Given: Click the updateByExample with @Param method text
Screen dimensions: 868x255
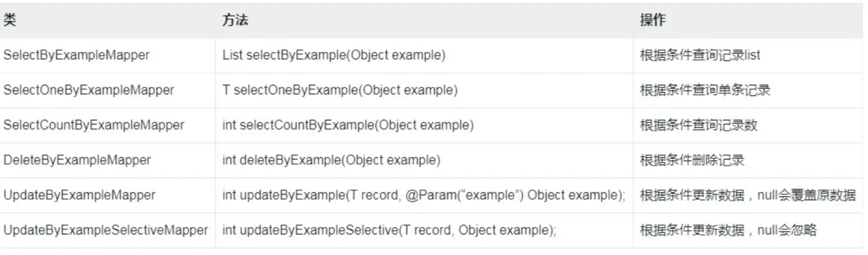Looking at the screenshot, I should point(424,195).
